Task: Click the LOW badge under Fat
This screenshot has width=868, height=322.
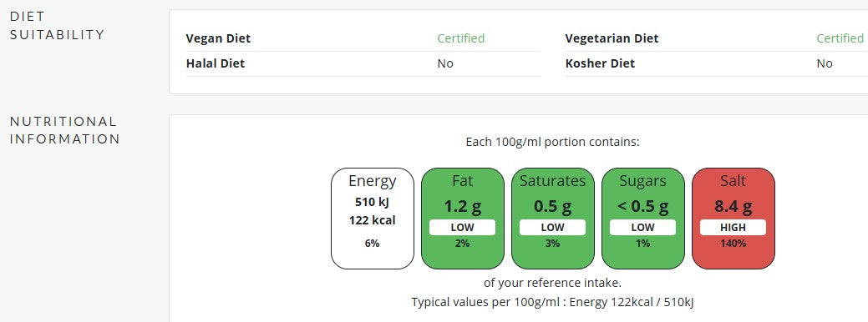Action: tap(463, 228)
